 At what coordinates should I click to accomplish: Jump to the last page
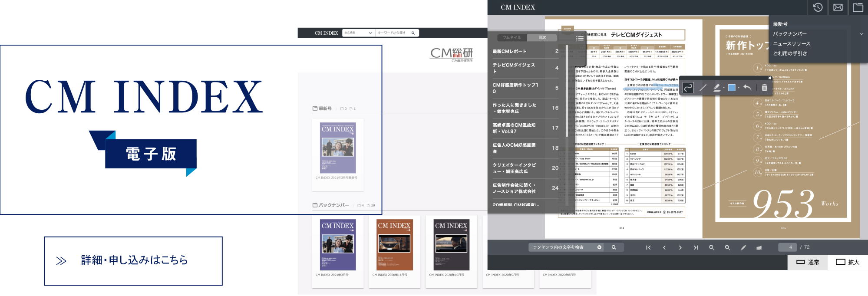point(696,247)
